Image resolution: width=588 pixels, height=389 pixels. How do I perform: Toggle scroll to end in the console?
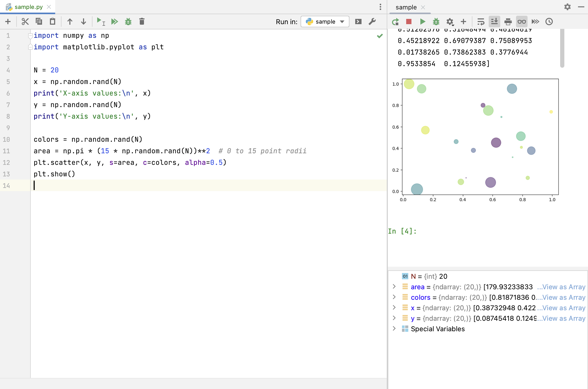[x=495, y=22]
